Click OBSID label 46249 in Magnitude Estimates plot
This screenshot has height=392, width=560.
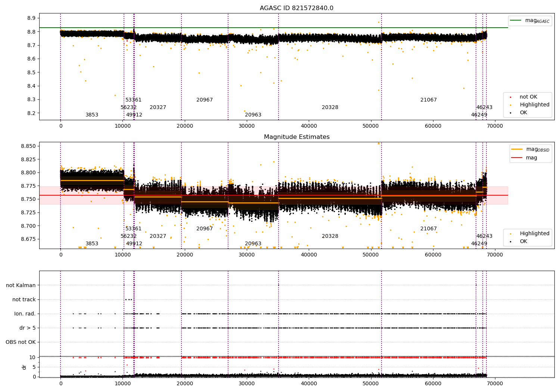point(479,244)
